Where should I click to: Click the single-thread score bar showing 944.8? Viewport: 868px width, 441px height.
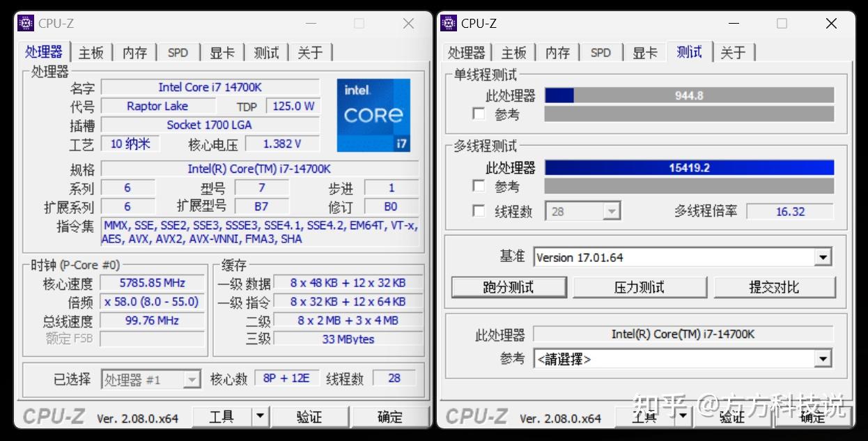click(x=689, y=95)
